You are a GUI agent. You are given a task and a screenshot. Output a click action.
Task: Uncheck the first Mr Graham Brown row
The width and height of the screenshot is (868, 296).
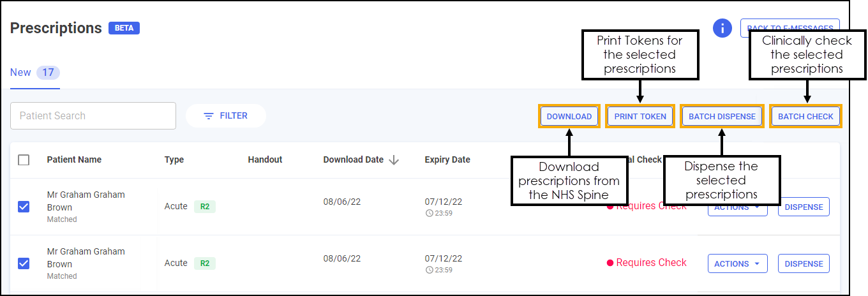[24, 207]
